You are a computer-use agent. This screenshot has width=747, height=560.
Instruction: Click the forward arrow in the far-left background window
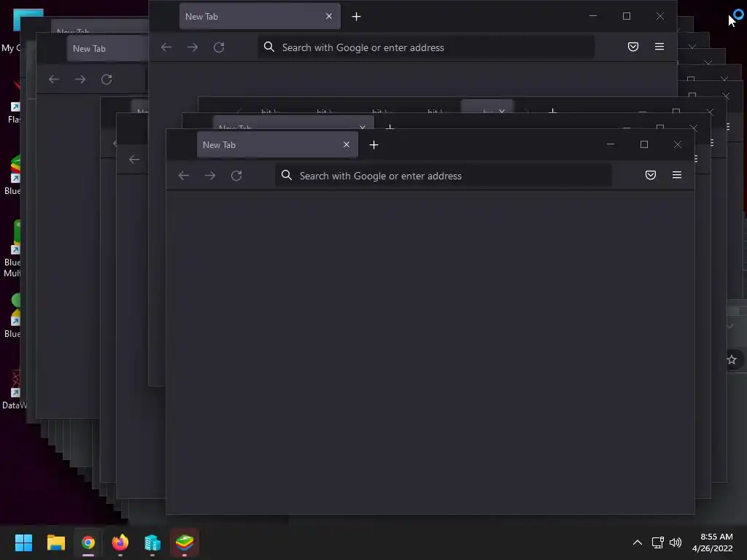pos(80,79)
